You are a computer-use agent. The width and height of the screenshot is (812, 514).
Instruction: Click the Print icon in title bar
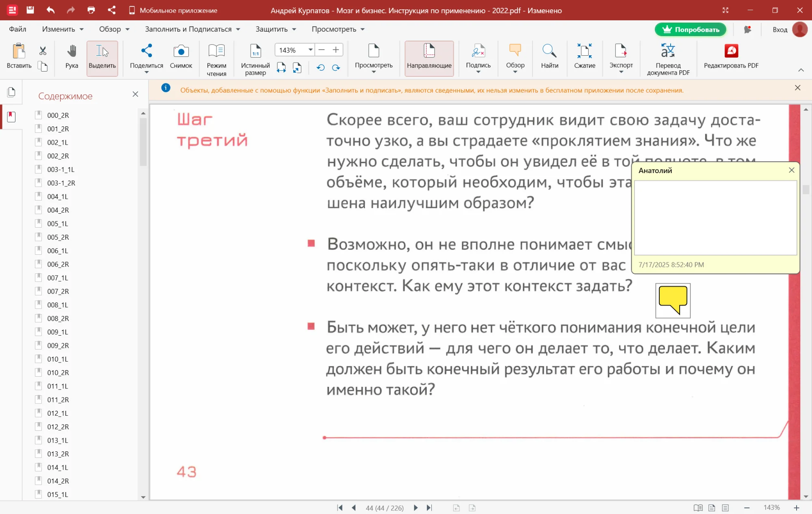pyautogui.click(x=91, y=10)
